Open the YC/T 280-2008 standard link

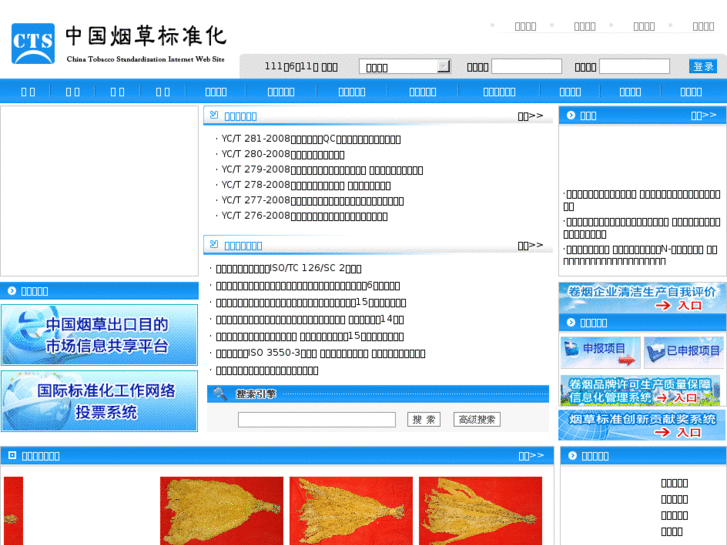(x=283, y=154)
